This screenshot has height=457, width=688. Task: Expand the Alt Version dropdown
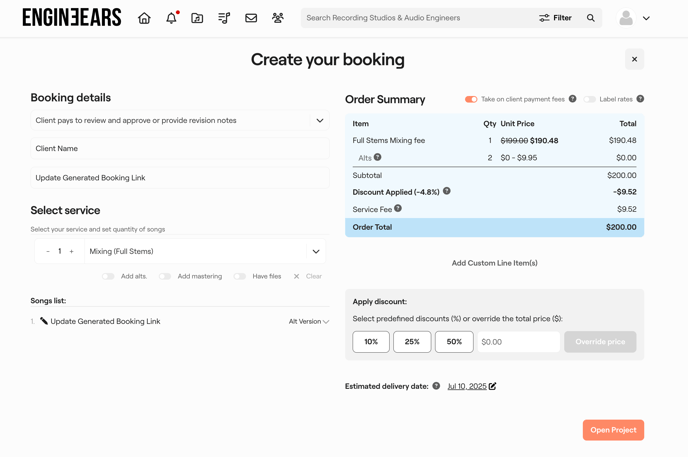click(309, 322)
